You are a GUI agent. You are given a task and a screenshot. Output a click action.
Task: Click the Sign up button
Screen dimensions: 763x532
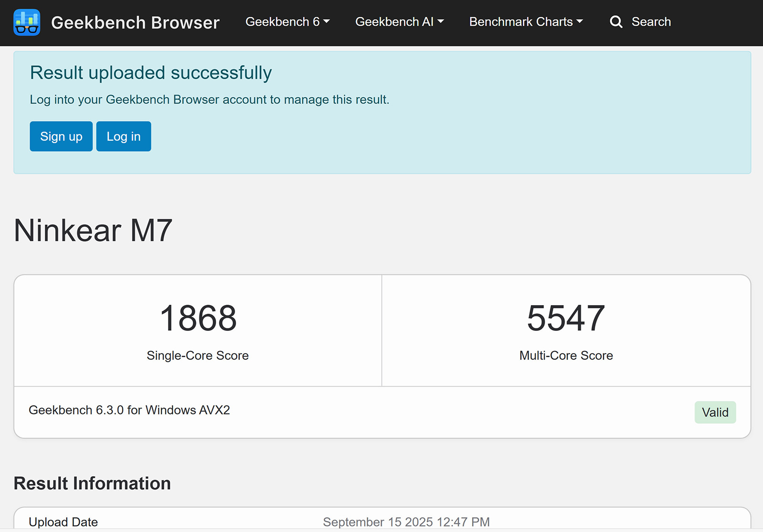[x=61, y=136]
